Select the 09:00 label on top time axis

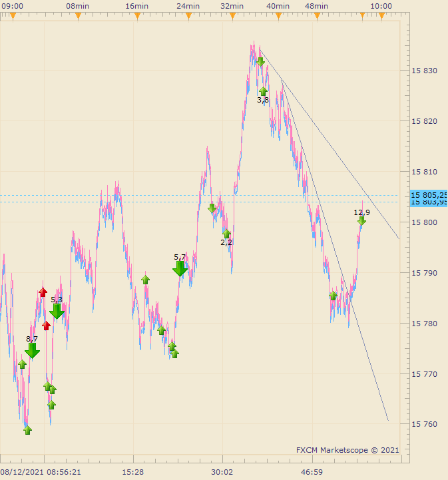coord(12,6)
